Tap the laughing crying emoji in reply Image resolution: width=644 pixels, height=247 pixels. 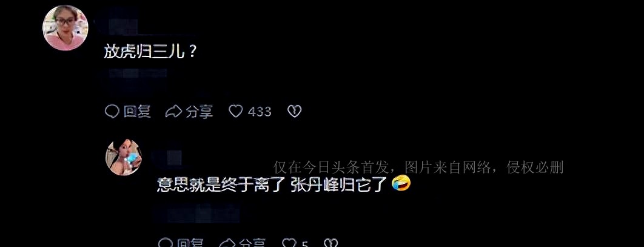click(401, 183)
